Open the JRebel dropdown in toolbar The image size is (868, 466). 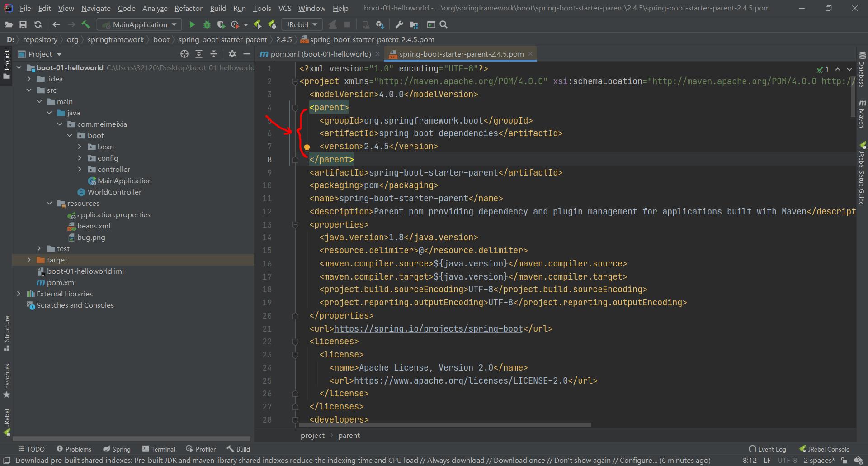tap(302, 24)
